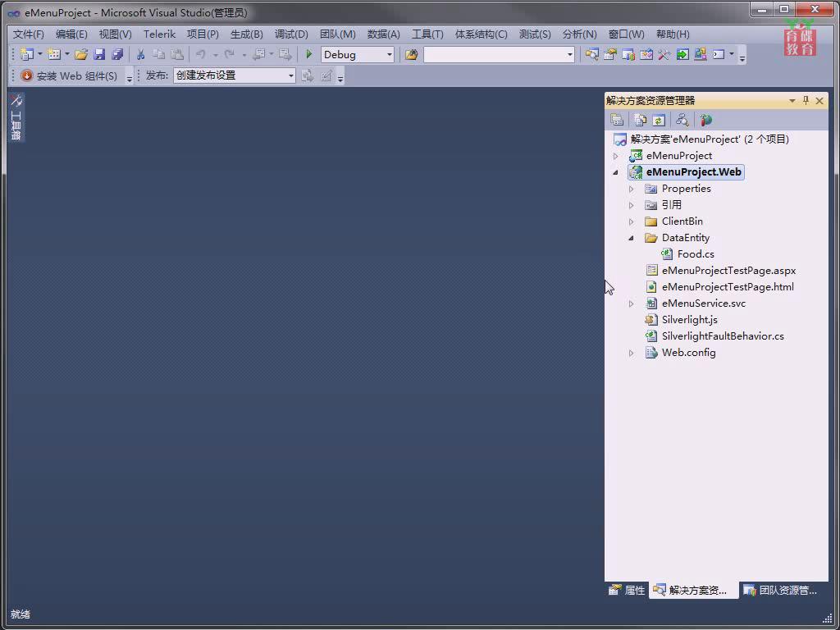Click the Undo arrow icon
Image resolution: width=840 pixels, height=630 pixels.
(201, 54)
